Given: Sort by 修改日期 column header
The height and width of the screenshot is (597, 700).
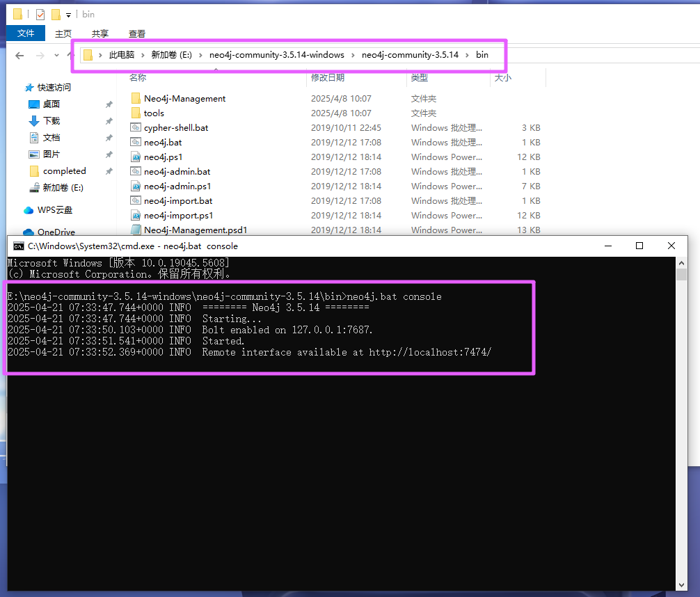Looking at the screenshot, I should coord(328,78).
